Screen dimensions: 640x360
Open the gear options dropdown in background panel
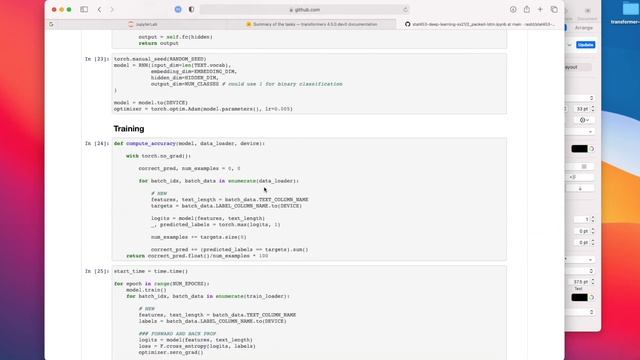(584, 120)
